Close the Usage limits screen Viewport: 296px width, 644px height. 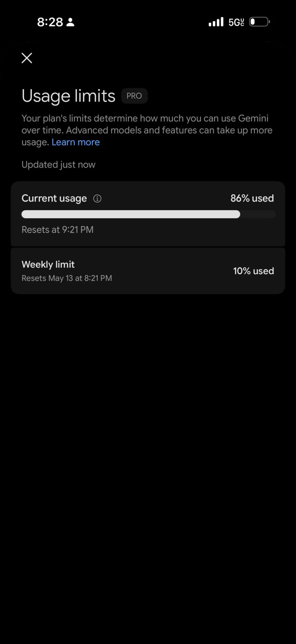pyautogui.click(x=27, y=58)
